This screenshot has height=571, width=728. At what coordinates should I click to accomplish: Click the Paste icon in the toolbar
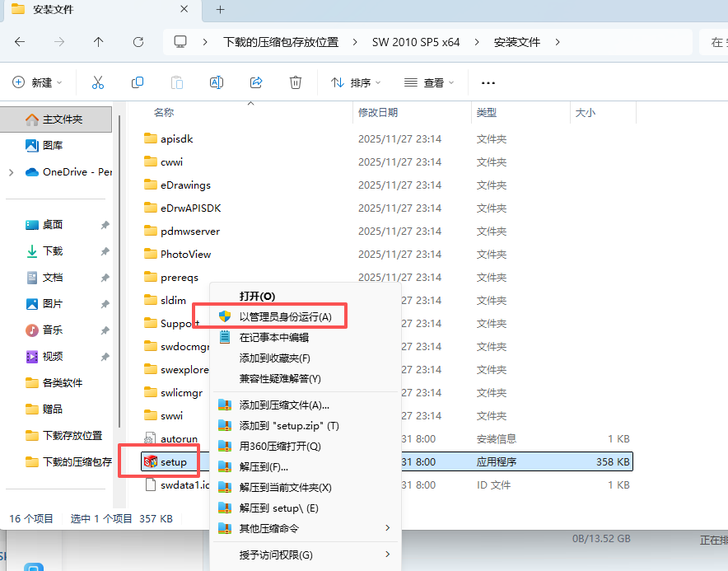click(x=177, y=82)
